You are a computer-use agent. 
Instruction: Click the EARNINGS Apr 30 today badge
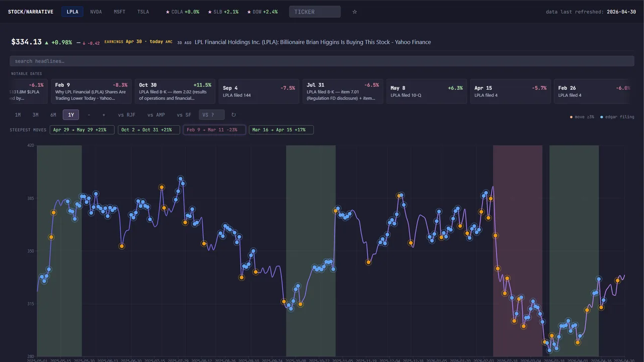[138, 42]
